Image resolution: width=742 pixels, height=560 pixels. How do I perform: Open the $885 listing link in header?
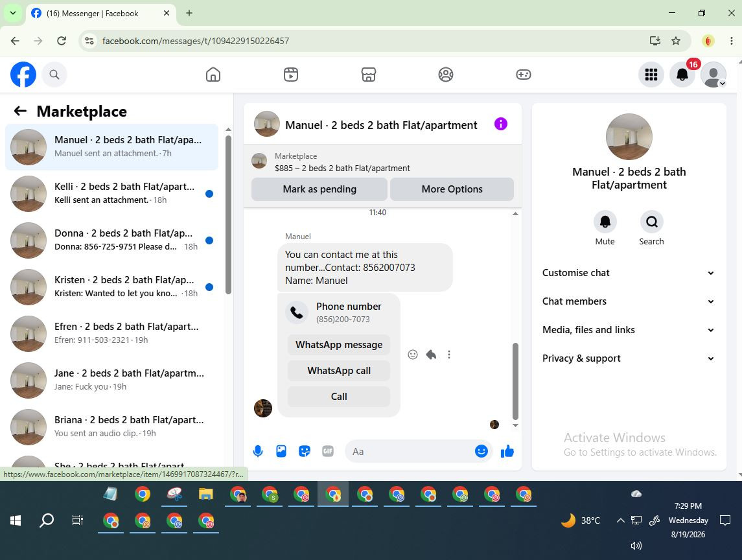click(342, 168)
